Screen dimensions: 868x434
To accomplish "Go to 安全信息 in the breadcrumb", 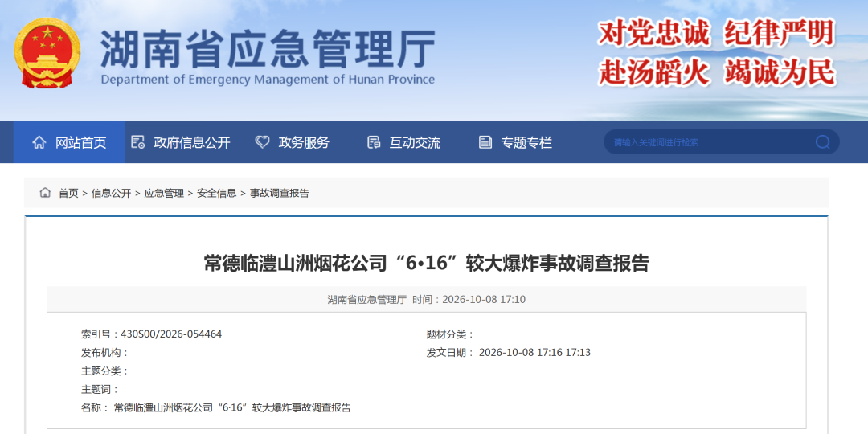I will click(x=217, y=193).
